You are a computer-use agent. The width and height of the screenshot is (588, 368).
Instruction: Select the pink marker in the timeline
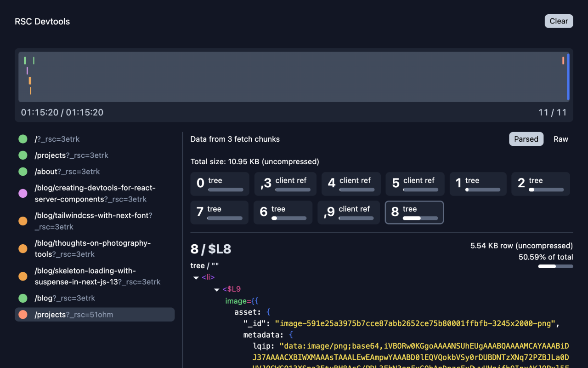27,71
